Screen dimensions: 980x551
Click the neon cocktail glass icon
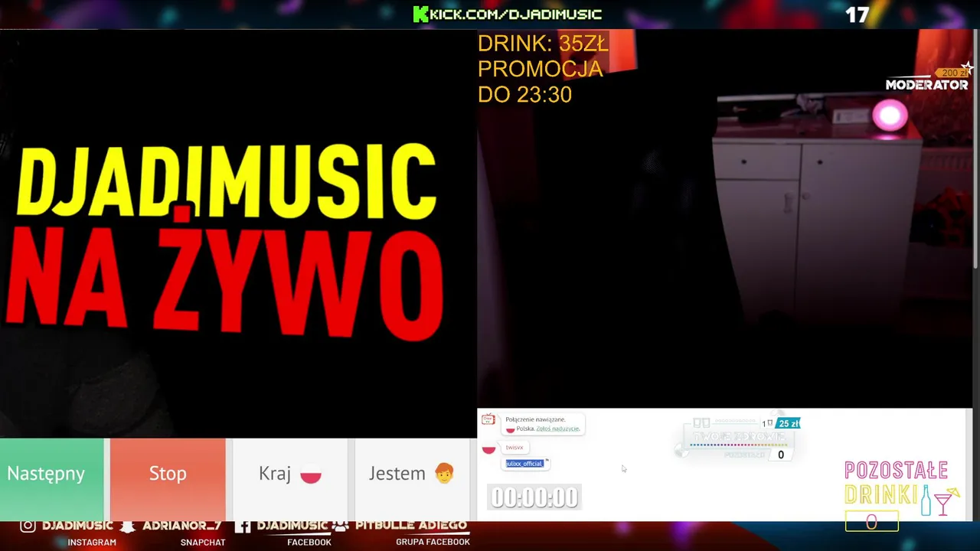[x=946, y=500]
